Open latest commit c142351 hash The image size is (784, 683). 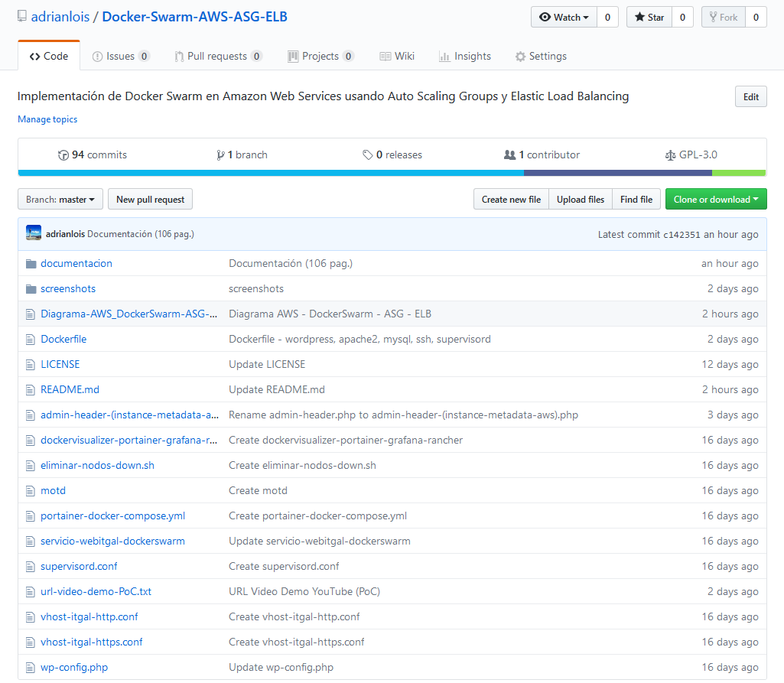[x=682, y=235]
